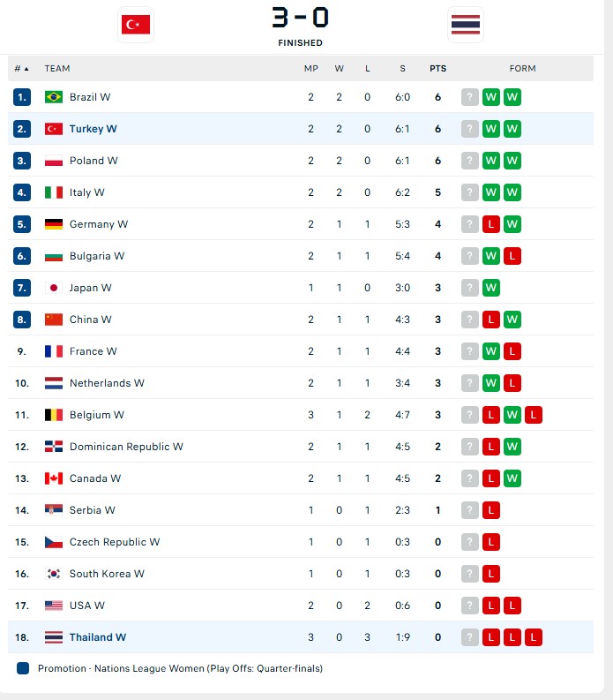Sort table by MP column header
The image size is (613, 700).
point(311,68)
